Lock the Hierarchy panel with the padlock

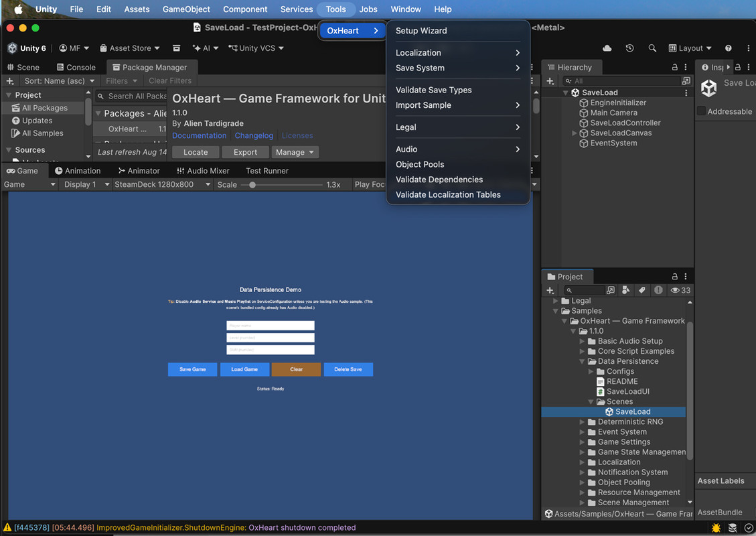pyautogui.click(x=675, y=67)
